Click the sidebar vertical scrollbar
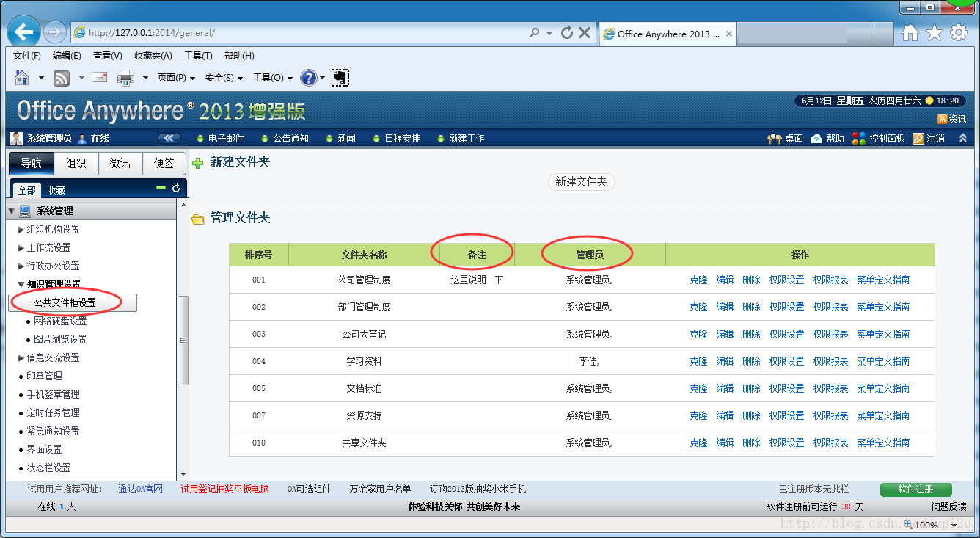980x538 pixels. click(183, 340)
